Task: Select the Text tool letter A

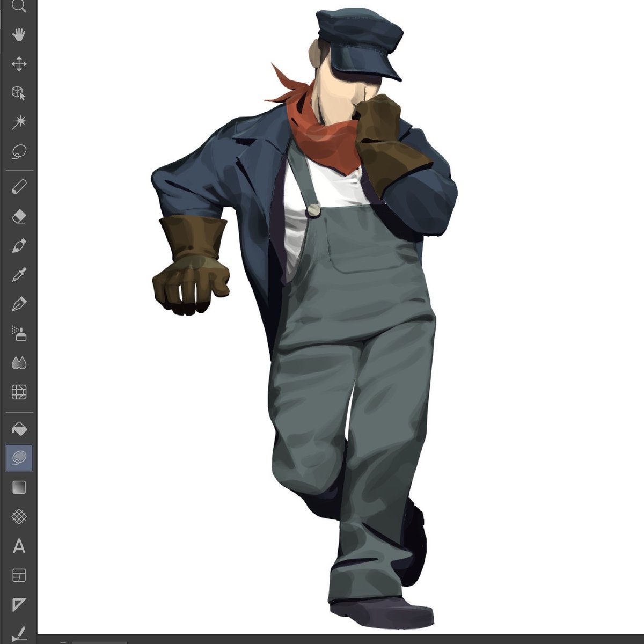Action: pyautogui.click(x=19, y=546)
